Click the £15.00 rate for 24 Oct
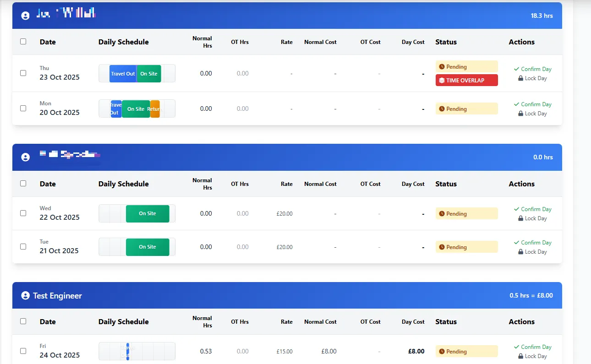Screen dimensions: 591x364 284,352
